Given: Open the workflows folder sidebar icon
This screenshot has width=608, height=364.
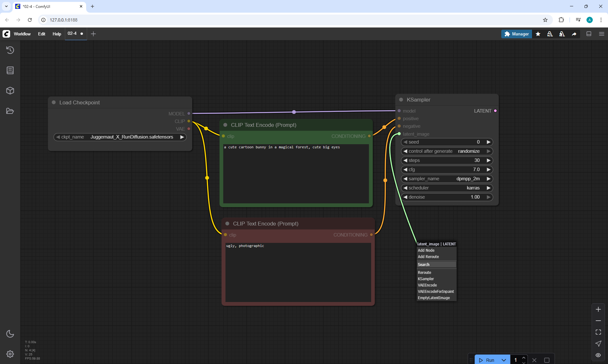Looking at the screenshot, I should point(10,111).
